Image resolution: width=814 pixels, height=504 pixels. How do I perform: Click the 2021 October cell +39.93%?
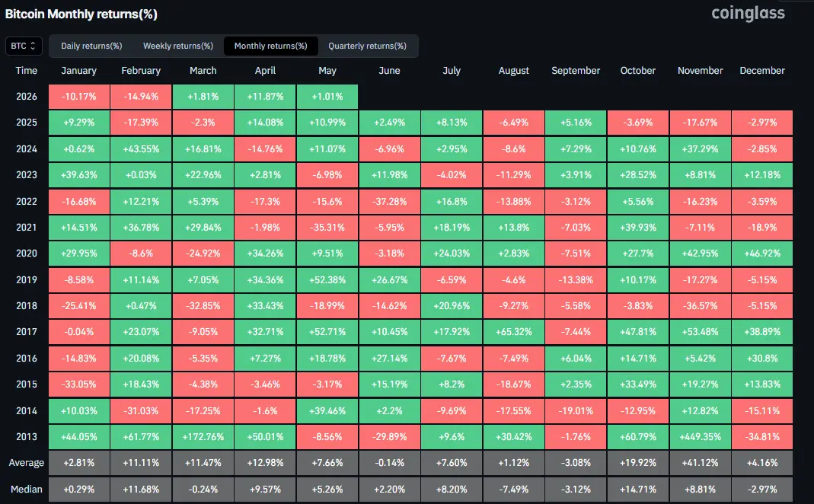pos(638,228)
